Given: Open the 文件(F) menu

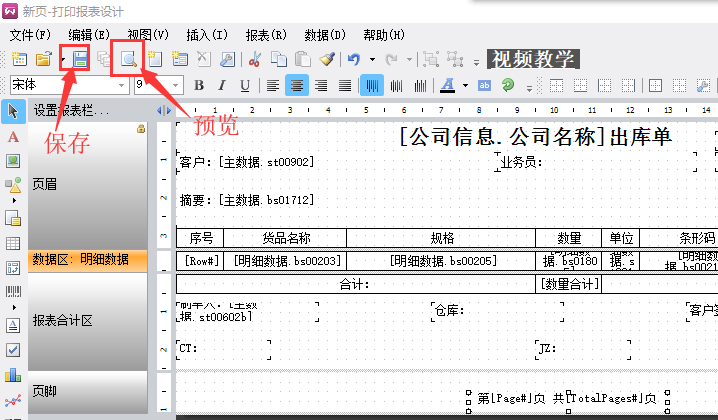Looking at the screenshot, I should [x=31, y=35].
